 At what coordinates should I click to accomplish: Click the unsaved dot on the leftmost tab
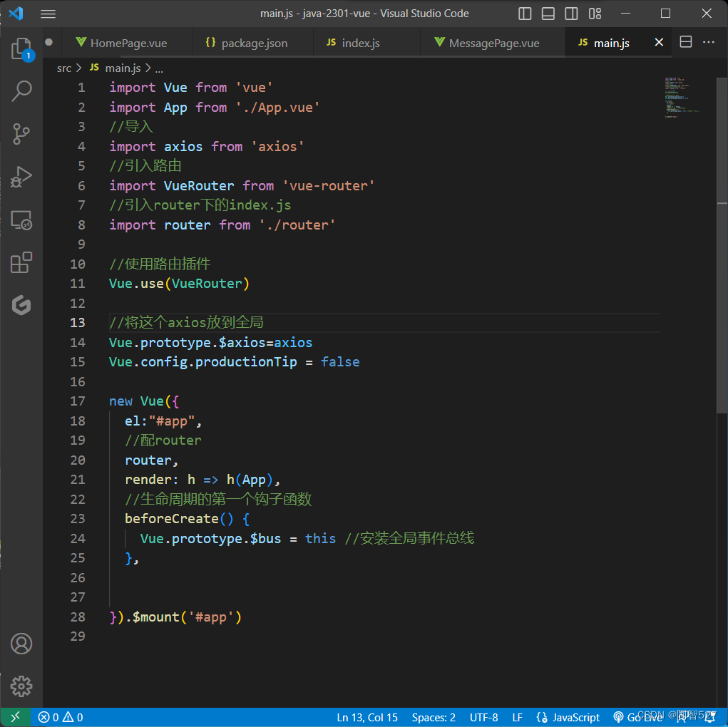coord(48,42)
